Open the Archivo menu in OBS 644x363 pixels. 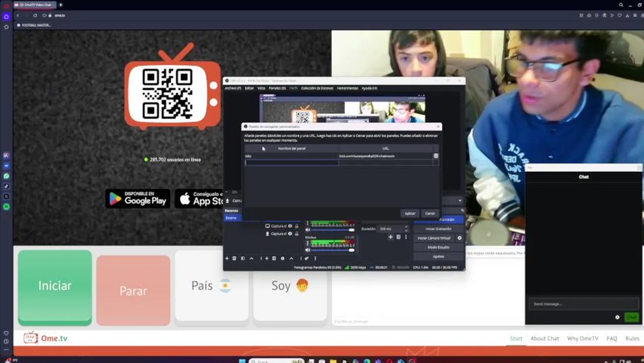click(233, 88)
